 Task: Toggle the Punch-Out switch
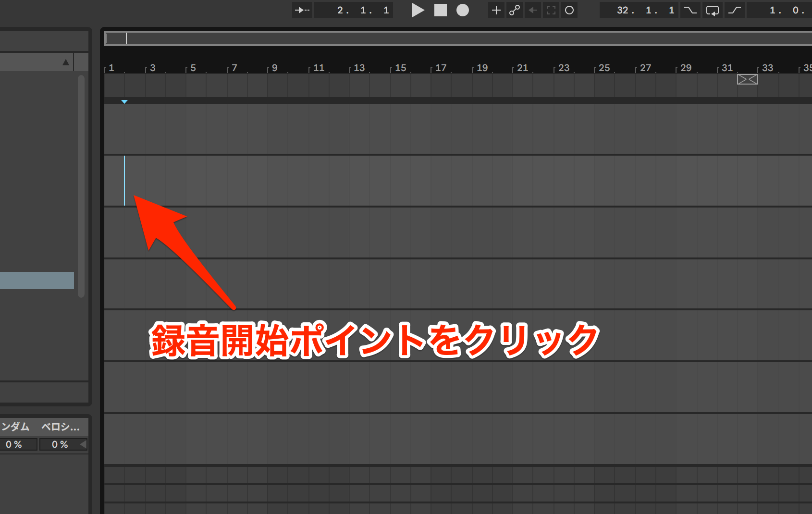click(x=735, y=10)
